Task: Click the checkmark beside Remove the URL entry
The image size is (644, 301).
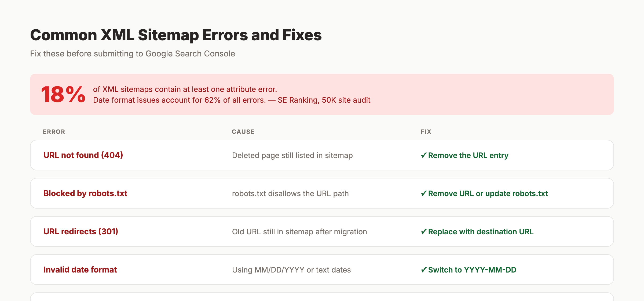Action: point(424,155)
